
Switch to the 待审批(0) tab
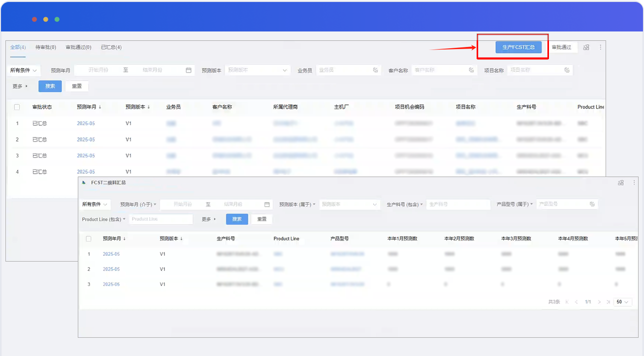(x=46, y=47)
